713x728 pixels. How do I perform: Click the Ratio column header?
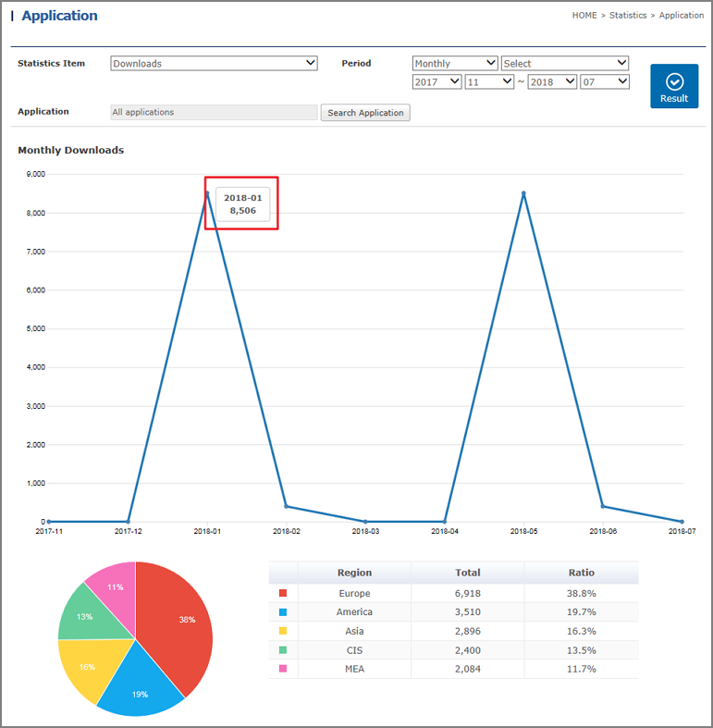click(581, 573)
